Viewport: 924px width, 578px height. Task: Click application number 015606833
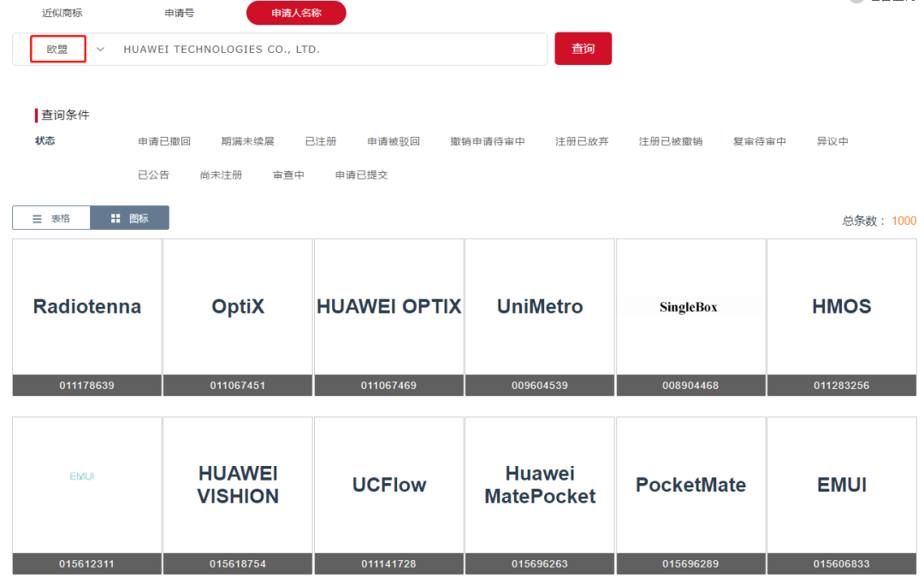pyautogui.click(x=842, y=563)
